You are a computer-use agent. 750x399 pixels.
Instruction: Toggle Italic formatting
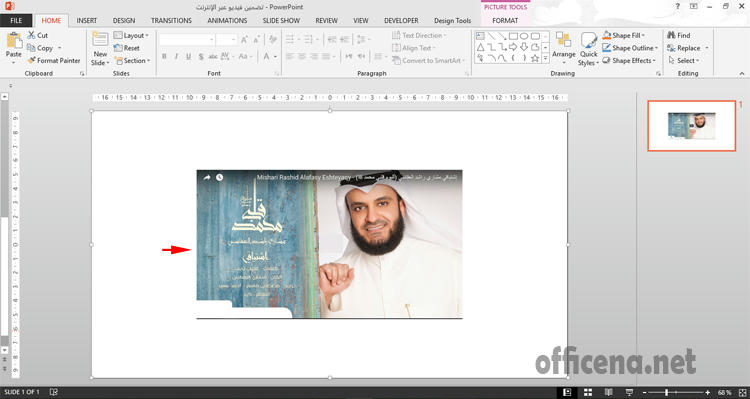pos(176,56)
